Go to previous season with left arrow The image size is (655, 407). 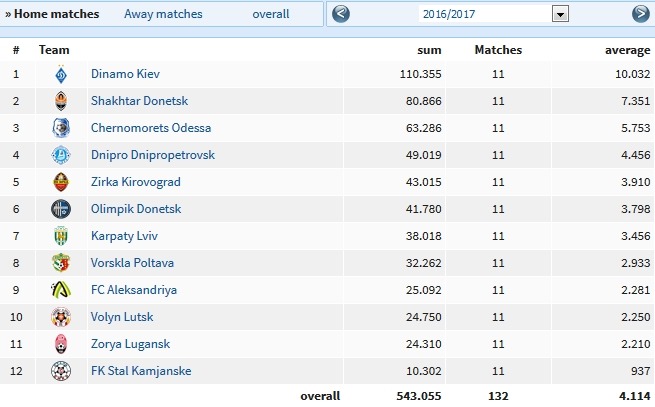click(x=341, y=14)
